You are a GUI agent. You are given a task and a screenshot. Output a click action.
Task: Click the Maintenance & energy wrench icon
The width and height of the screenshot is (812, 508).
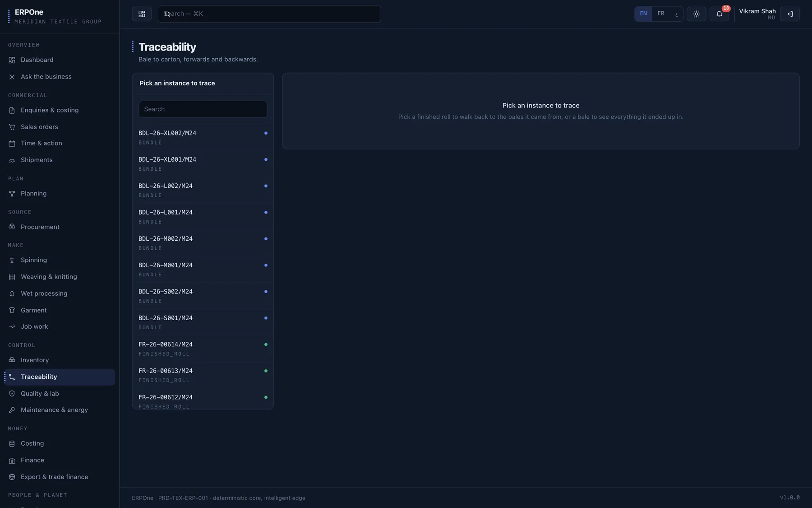12,410
